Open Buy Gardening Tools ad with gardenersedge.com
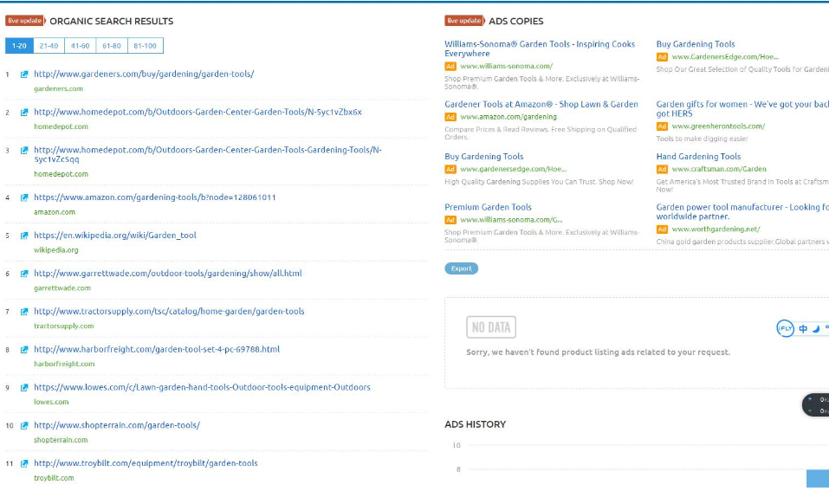 (x=483, y=157)
